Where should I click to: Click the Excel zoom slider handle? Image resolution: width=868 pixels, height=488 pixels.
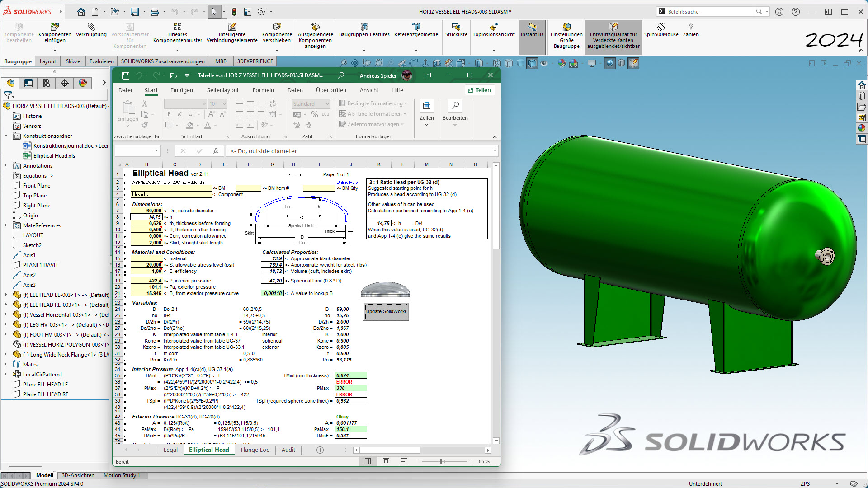[441, 461]
